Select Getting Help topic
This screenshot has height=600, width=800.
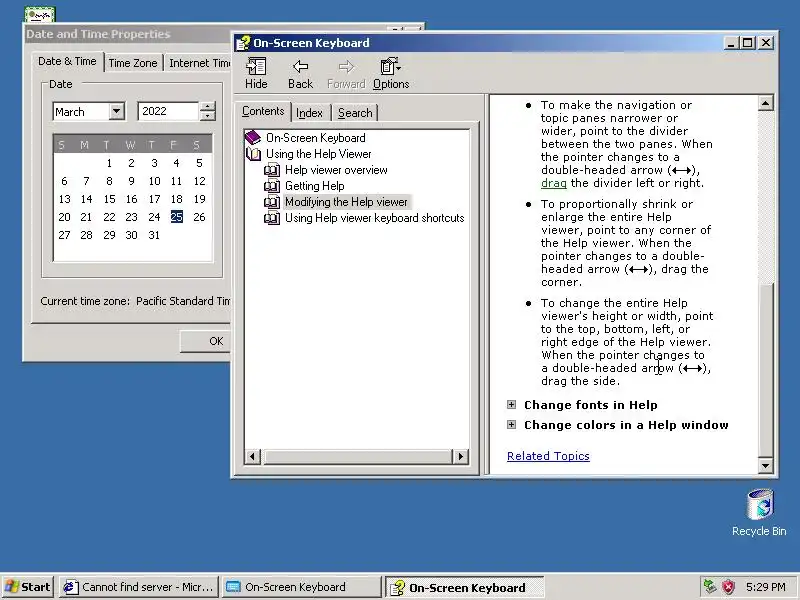(315, 186)
